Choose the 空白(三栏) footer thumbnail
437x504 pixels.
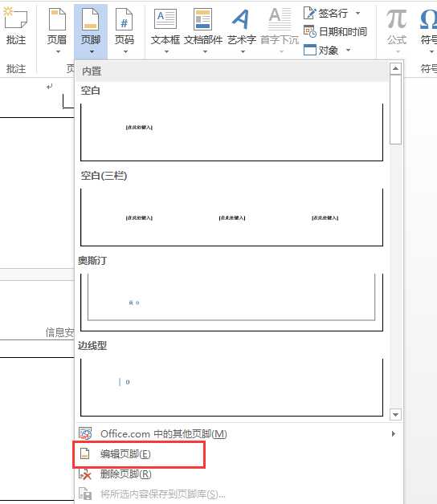pos(231,217)
